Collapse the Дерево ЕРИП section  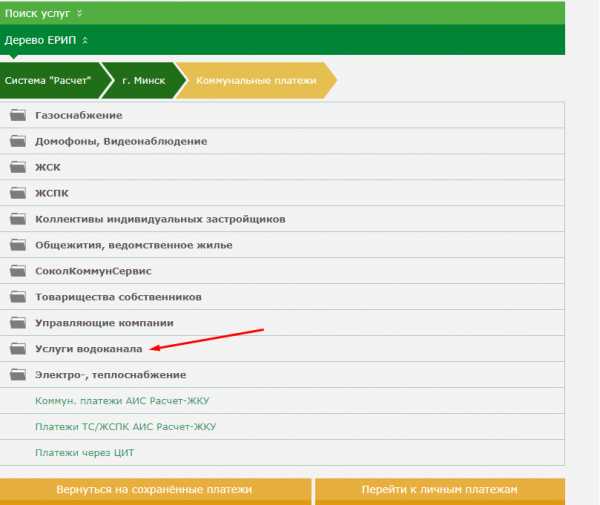pos(47,40)
